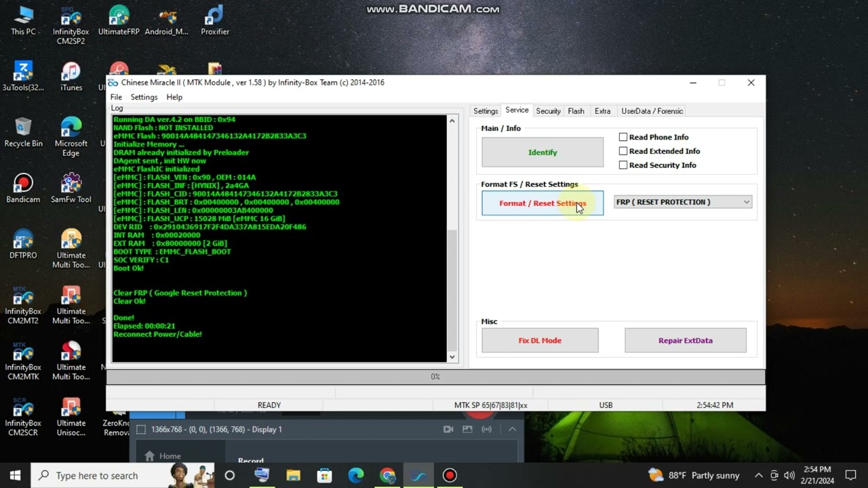This screenshot has height=488, width=868.
Task: Open the 3uTools desktop shortcut
Action: (23, 76)
